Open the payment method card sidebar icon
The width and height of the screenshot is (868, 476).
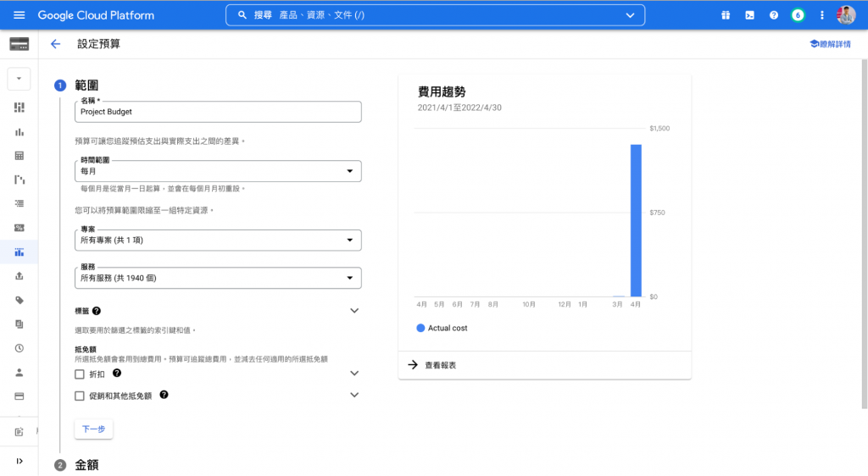click(19, 396)
